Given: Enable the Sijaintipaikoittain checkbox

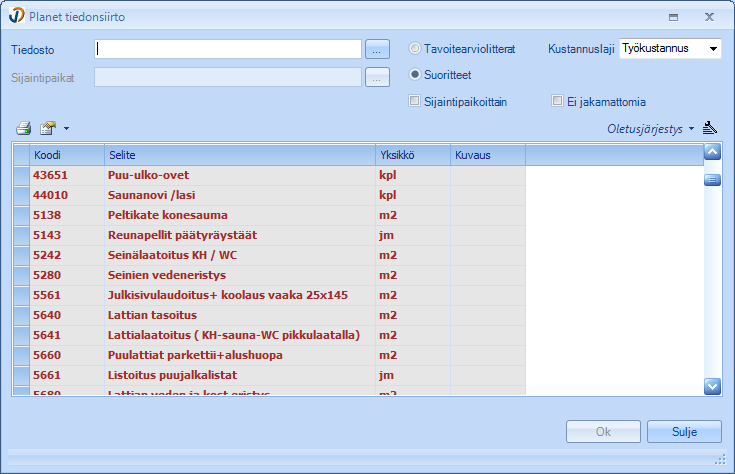Looking at the screenshot, I should 415,101.
